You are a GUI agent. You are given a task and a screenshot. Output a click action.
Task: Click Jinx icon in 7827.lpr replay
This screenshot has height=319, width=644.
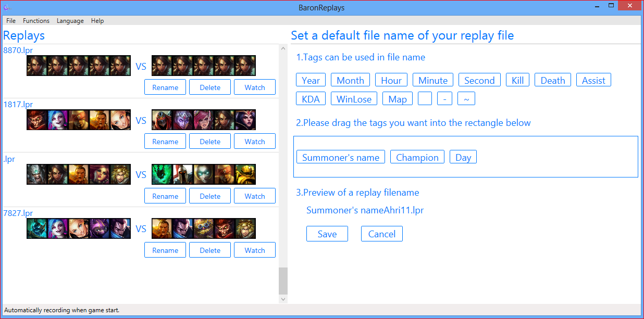(58, 229)
